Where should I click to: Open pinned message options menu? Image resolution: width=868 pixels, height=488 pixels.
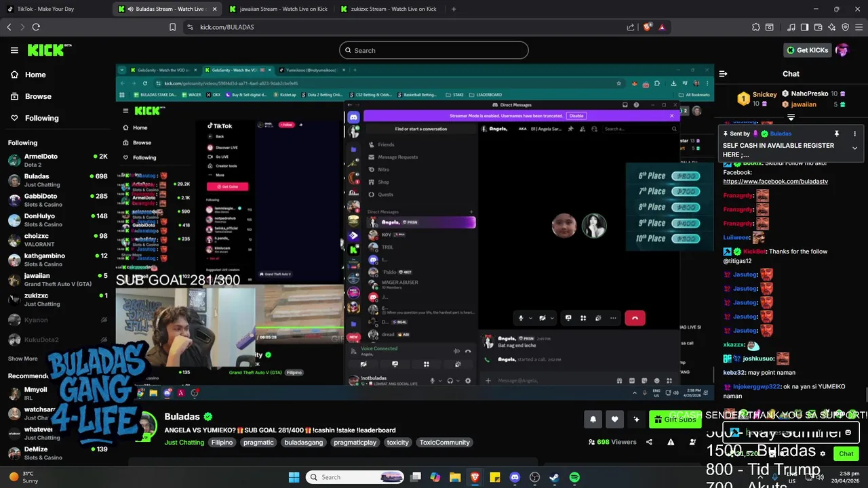point(854,134)
